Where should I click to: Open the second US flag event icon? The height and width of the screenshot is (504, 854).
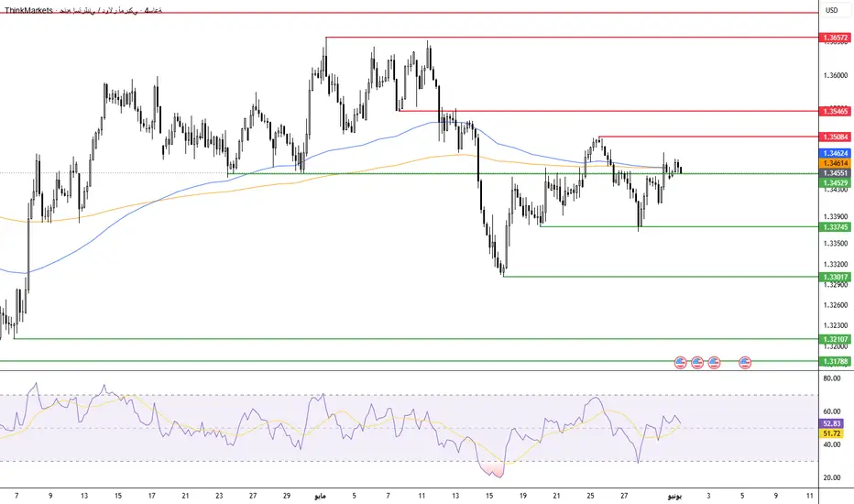(x=697, y=362)
